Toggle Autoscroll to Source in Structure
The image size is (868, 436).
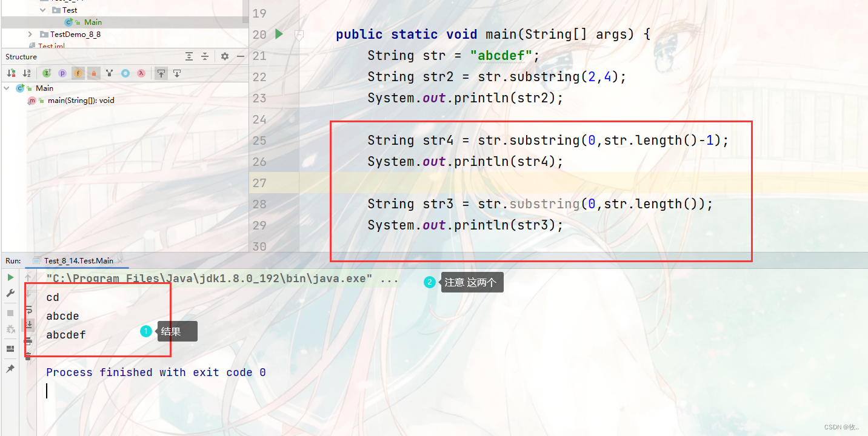tap(161, 73)
